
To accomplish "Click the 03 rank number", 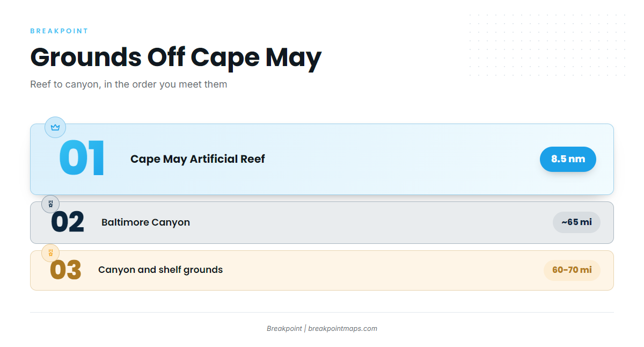I will (x=65, y=270).
